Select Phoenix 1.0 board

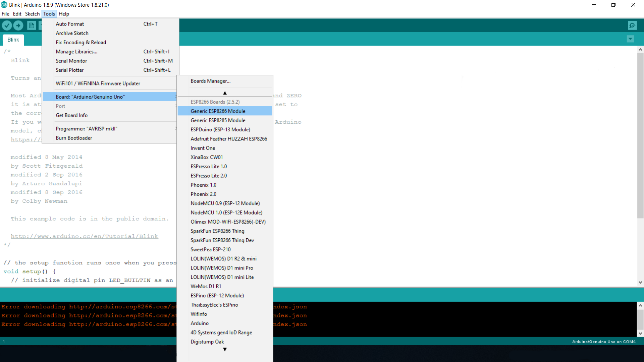[x=225, y=185]
